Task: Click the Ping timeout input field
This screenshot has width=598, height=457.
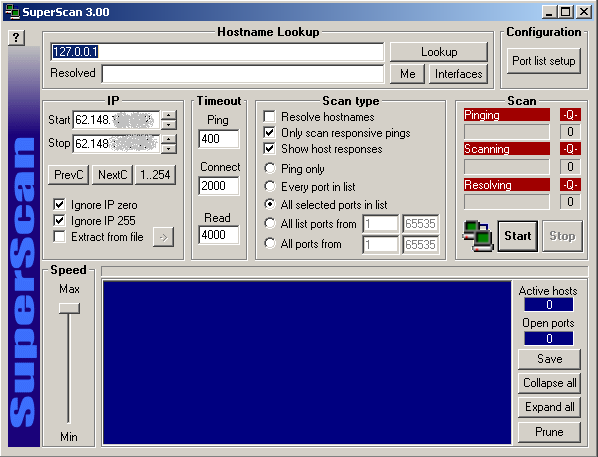Action: (x=219, y=139)
